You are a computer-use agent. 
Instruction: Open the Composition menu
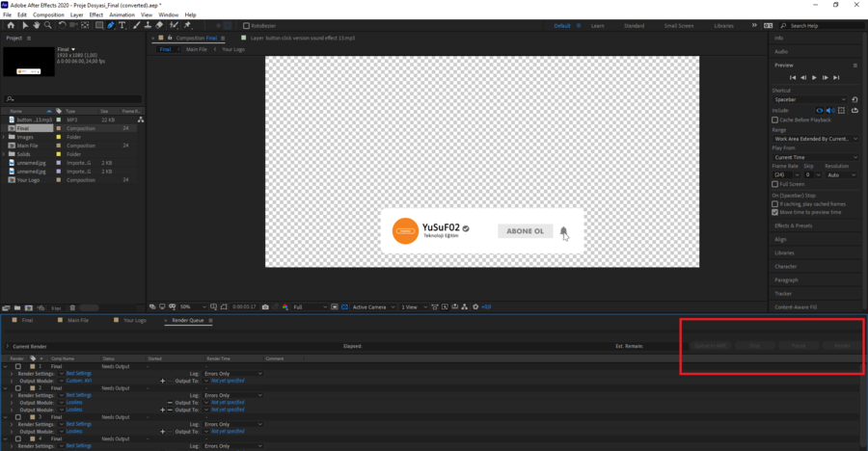(x=48, y=15)
